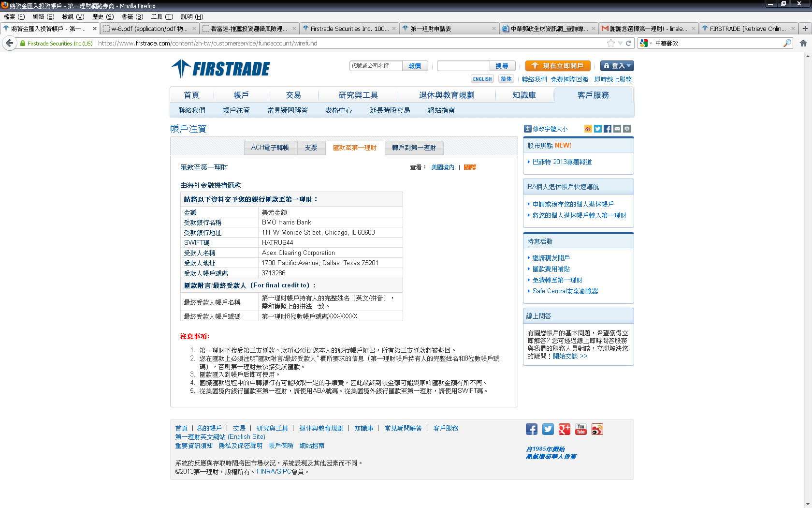The height and width of the screenshot is (508, 812).
Task: Select ACH電子轉帳 funding tab
Action: [x=270, y=148]
